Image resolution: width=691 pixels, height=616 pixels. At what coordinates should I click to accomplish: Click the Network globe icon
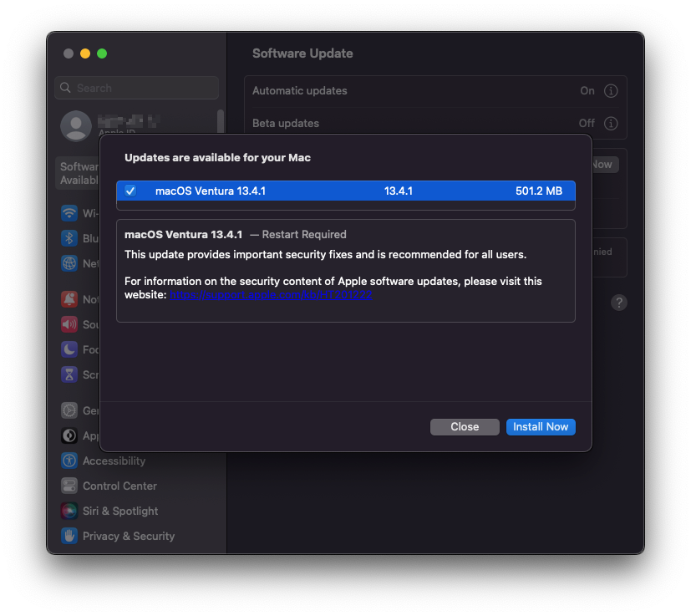(69, 263)
